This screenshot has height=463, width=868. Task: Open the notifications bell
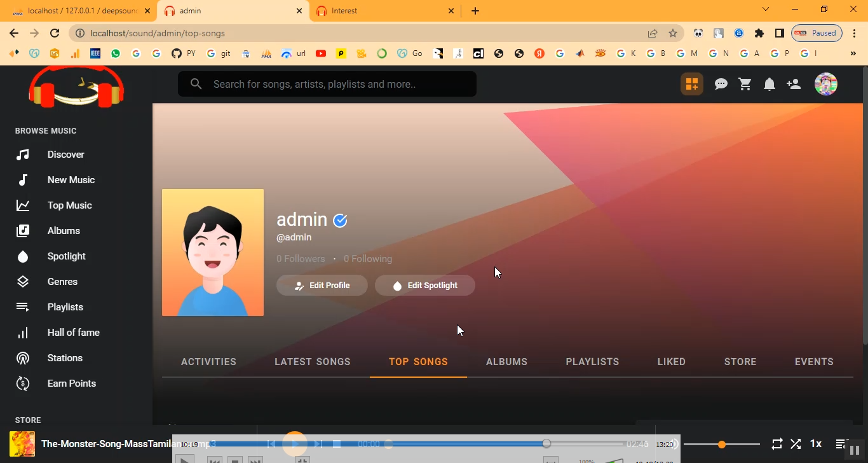[769, 84]
